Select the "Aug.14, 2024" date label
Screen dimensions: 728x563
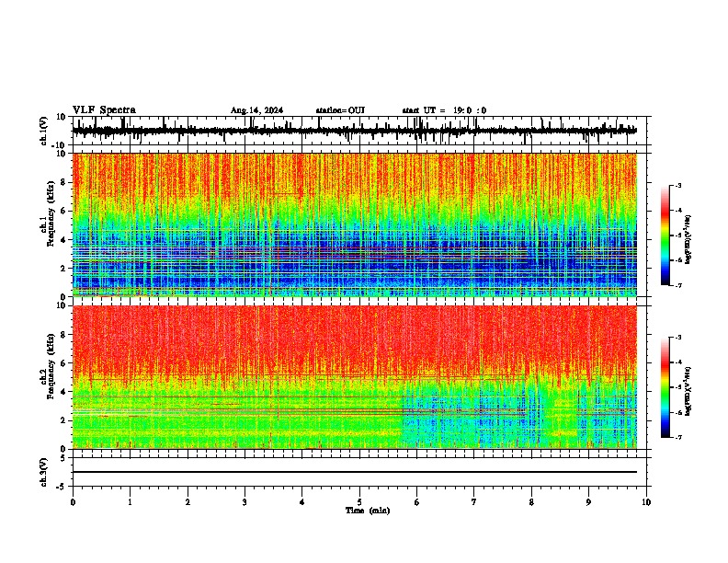pyautogui.click(x=256, y=110)
